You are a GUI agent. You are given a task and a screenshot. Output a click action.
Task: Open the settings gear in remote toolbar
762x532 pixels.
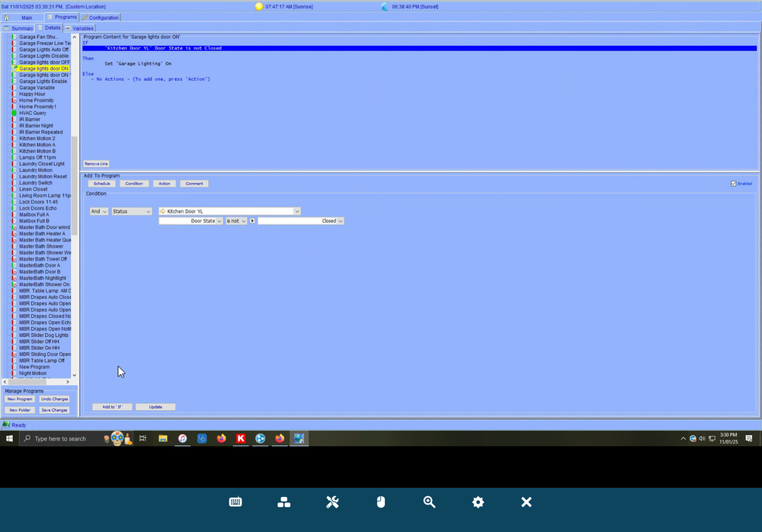coord(478,502)
